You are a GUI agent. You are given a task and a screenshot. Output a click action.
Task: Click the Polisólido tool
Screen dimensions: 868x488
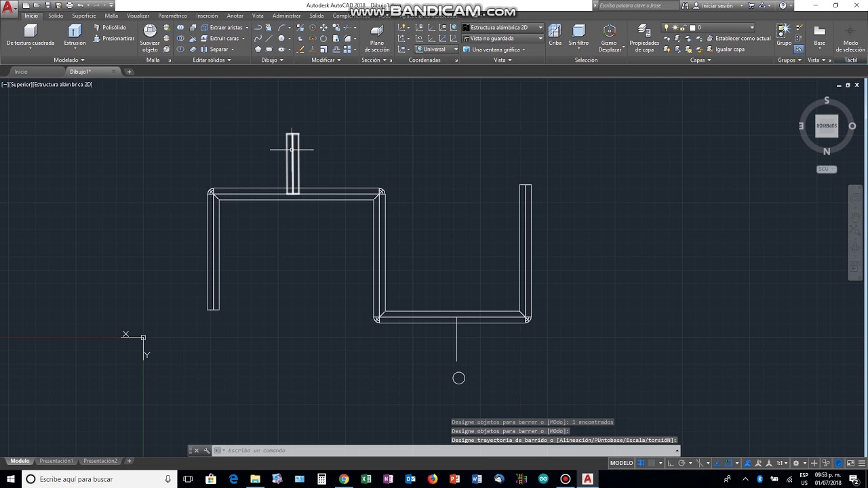(x=110, y=27)
